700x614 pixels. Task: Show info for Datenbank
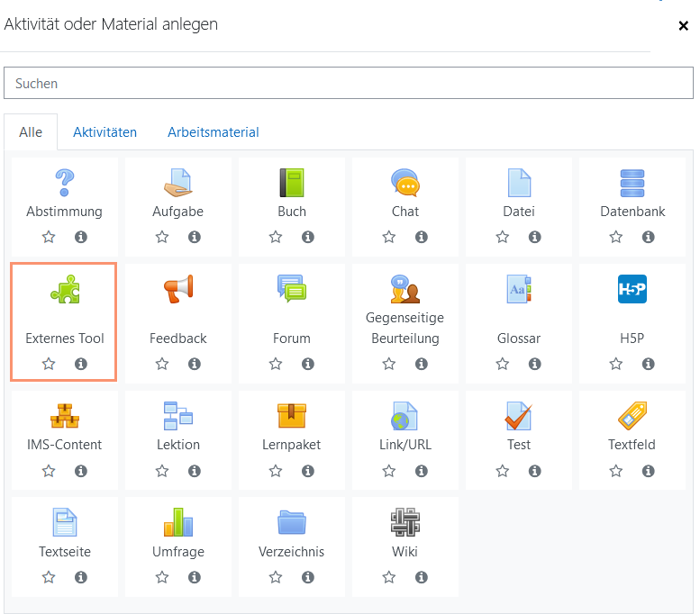[649, 237]
